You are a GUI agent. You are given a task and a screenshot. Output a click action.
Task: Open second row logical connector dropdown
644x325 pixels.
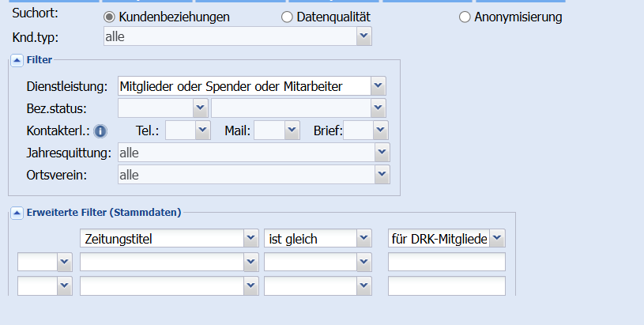coord(64,263)
